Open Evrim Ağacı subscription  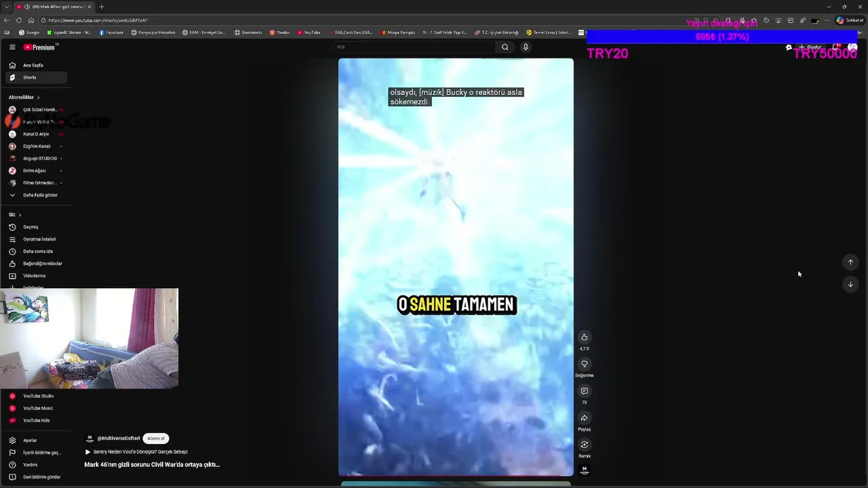[x=35, y=170]
